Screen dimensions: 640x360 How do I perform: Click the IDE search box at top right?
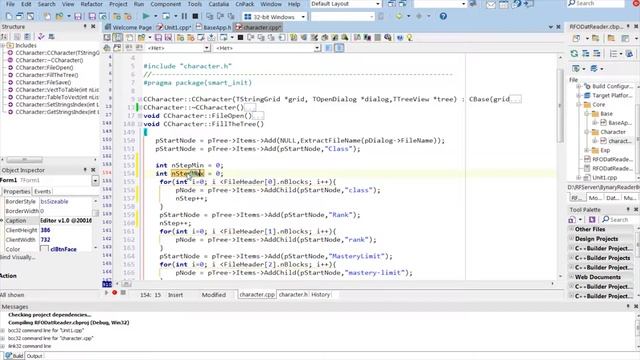tap(596, 4)
